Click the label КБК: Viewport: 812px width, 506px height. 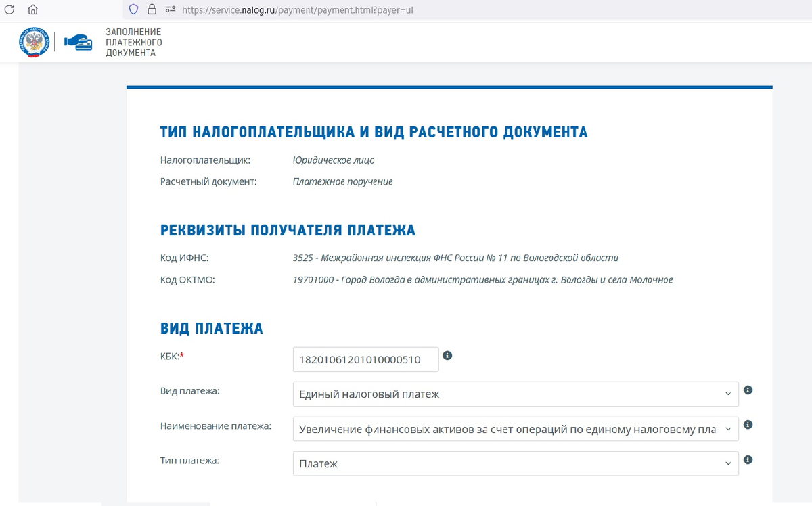(x=172, y=356)
